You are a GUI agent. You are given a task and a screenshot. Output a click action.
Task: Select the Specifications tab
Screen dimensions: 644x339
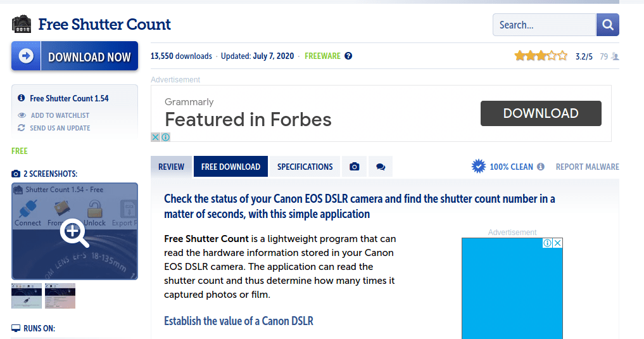coord(305,167)
